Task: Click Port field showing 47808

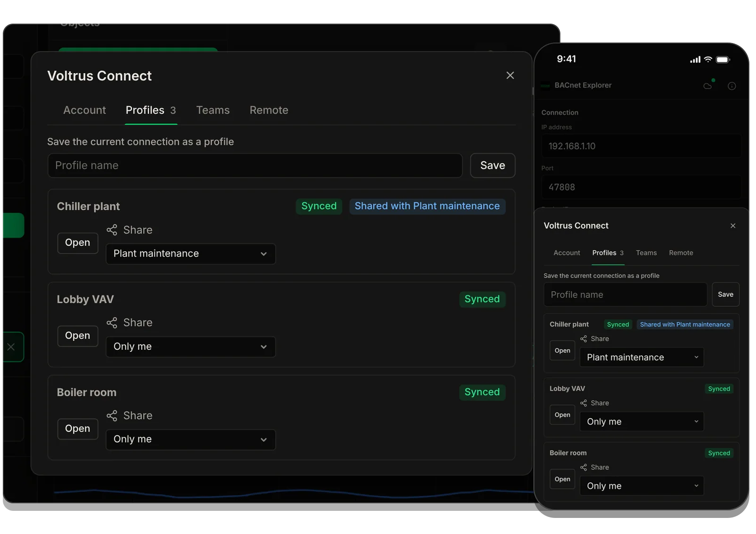Action: coord(641,187)
